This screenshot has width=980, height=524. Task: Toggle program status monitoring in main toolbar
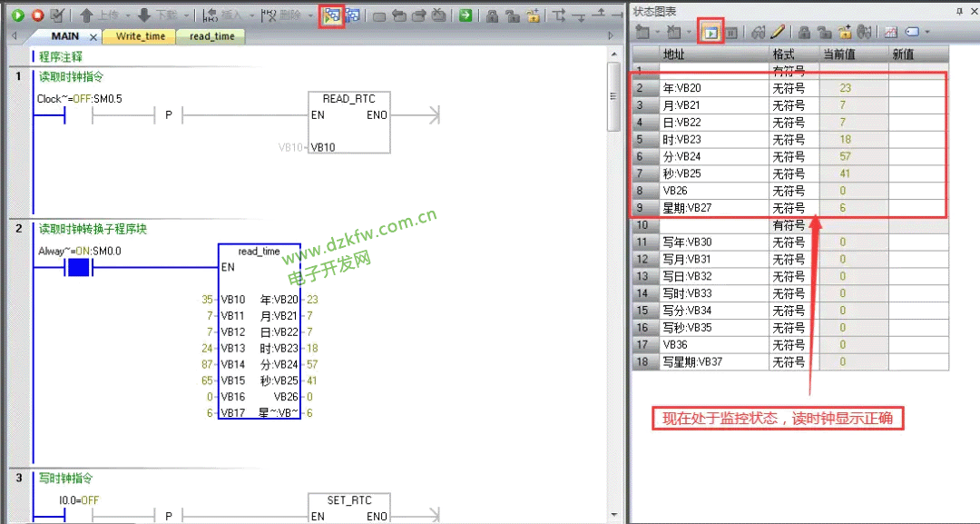pos(332,15)
